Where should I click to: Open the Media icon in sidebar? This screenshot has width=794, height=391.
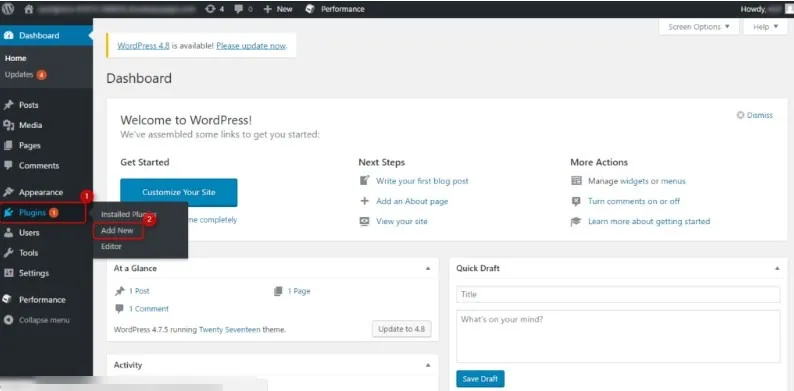(x=8, y=125)
